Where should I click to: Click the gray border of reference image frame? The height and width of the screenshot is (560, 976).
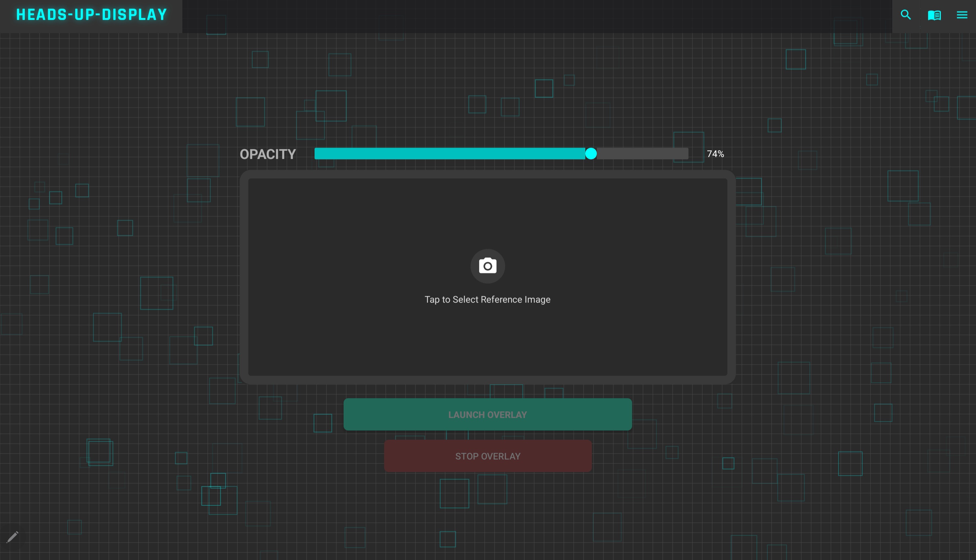coord(244,277)
